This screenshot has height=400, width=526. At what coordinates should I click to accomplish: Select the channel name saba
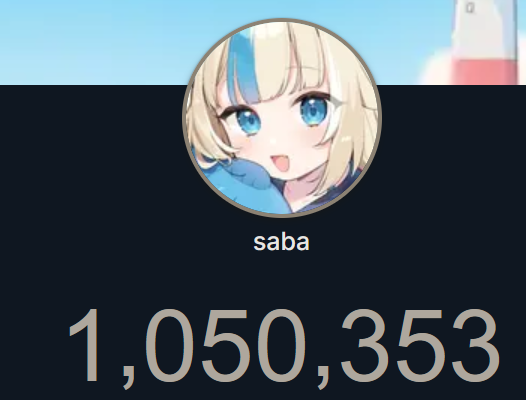pos(281,242)
